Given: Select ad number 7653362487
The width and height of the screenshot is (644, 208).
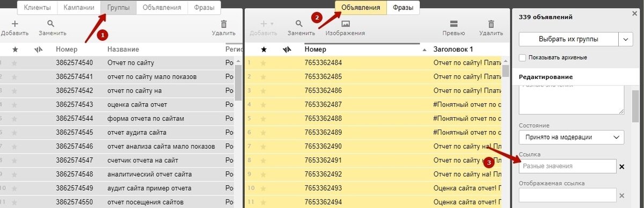Looking at the screenshot, I should (x=323, y=105).
